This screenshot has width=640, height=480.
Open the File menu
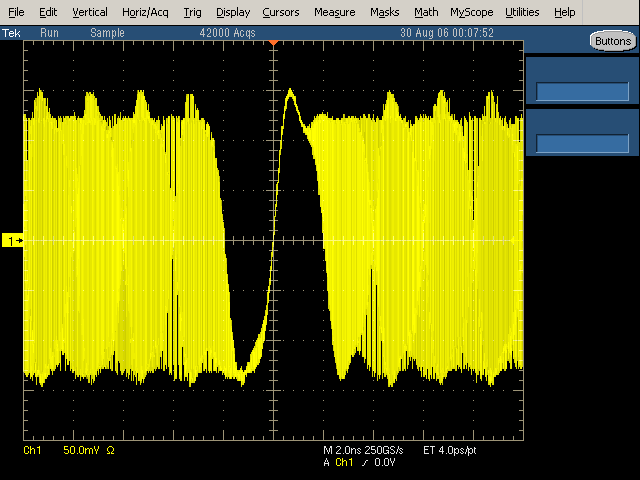18,12
